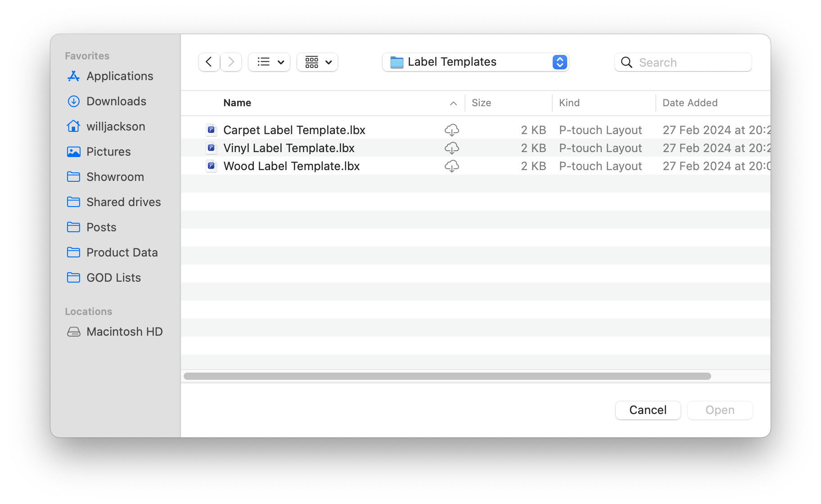
Task: Expand the grouping options dropdown
Action: pyautogui.click(x=317, y=62)
